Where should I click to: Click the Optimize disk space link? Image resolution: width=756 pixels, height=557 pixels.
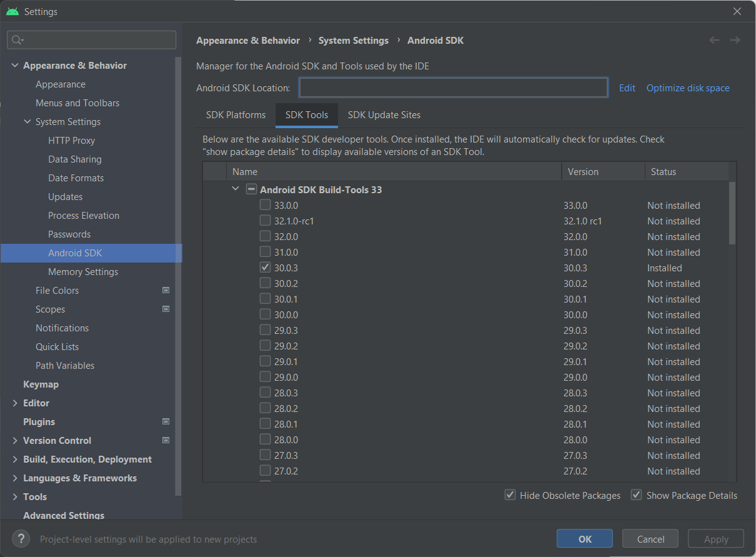[x=688, y=88]
